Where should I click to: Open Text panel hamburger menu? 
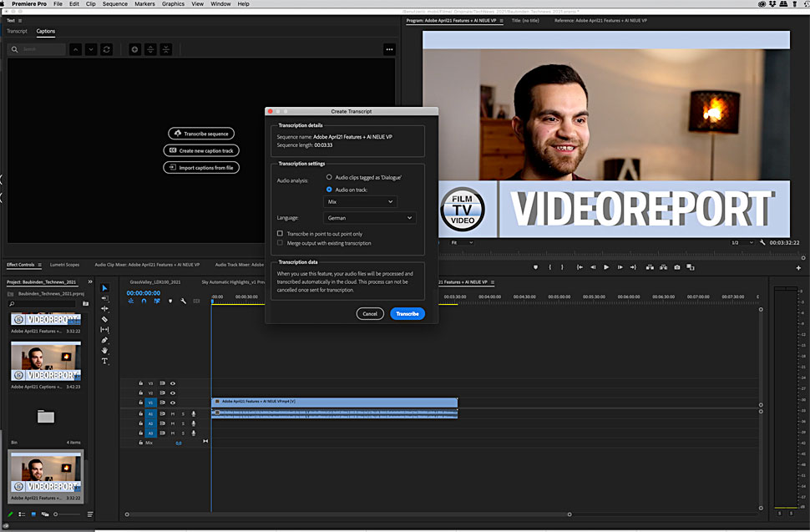click(20, 21)
